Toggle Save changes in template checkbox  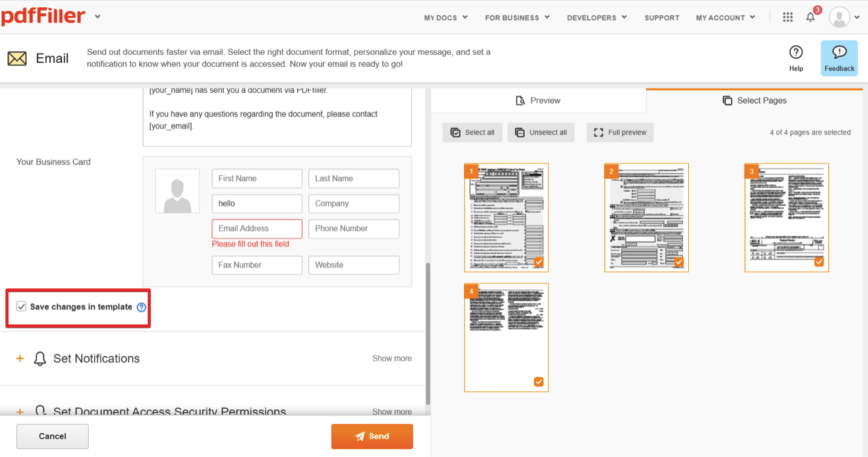click(x=22, y=307)
